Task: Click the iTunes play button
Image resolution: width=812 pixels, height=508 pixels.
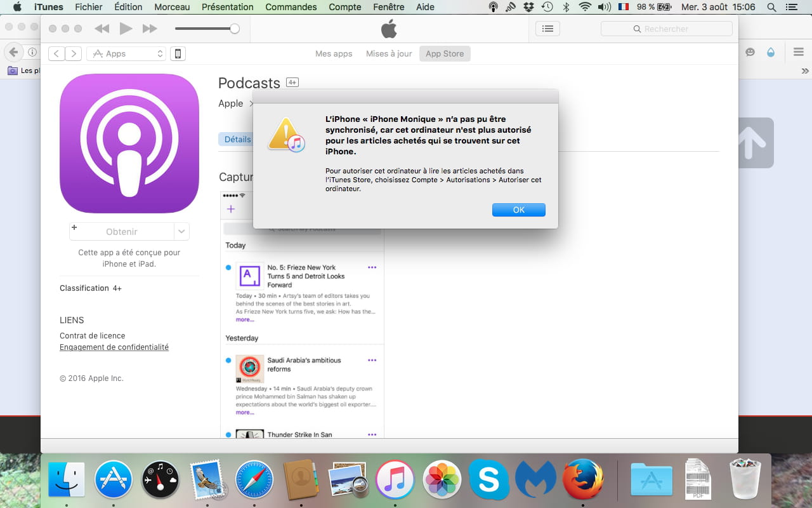Action: pos(126,29)
